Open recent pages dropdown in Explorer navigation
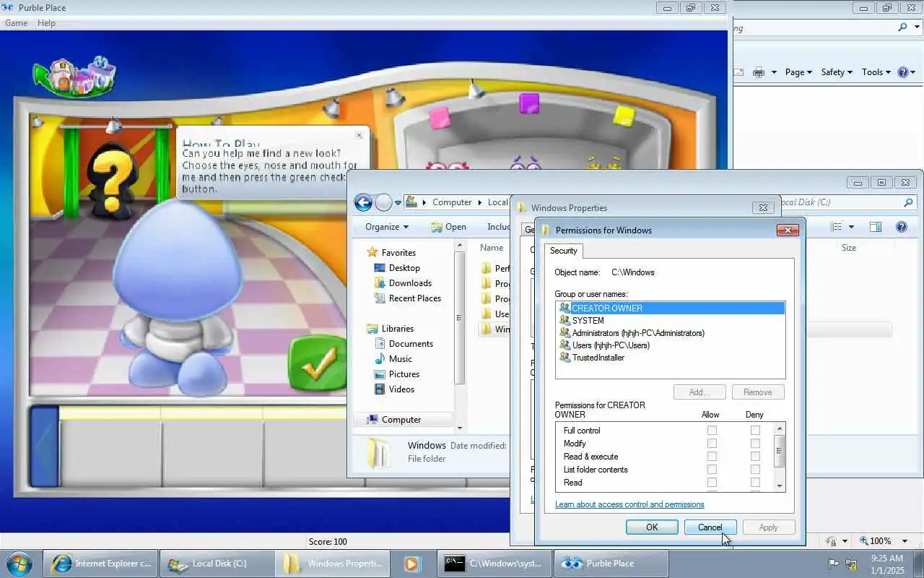Image resolution: width=924 pixels, height=578 pixels. [x=398, y=203]
